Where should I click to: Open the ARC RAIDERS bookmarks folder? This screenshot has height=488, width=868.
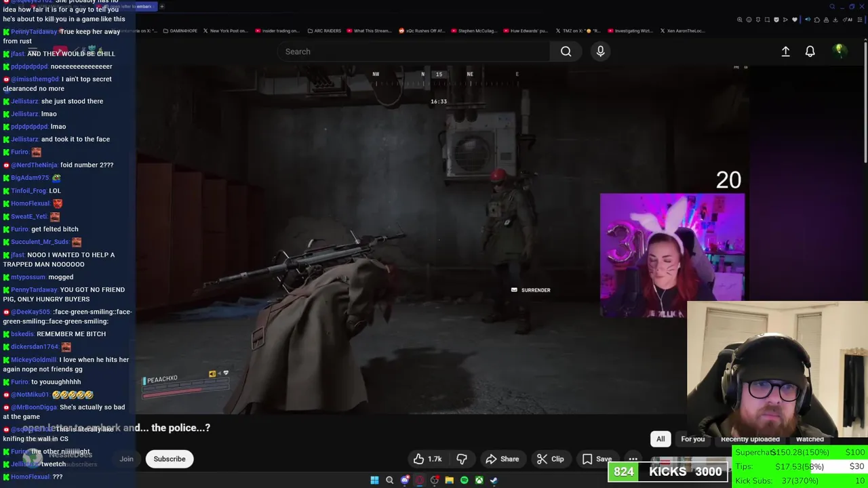[323, 30]
